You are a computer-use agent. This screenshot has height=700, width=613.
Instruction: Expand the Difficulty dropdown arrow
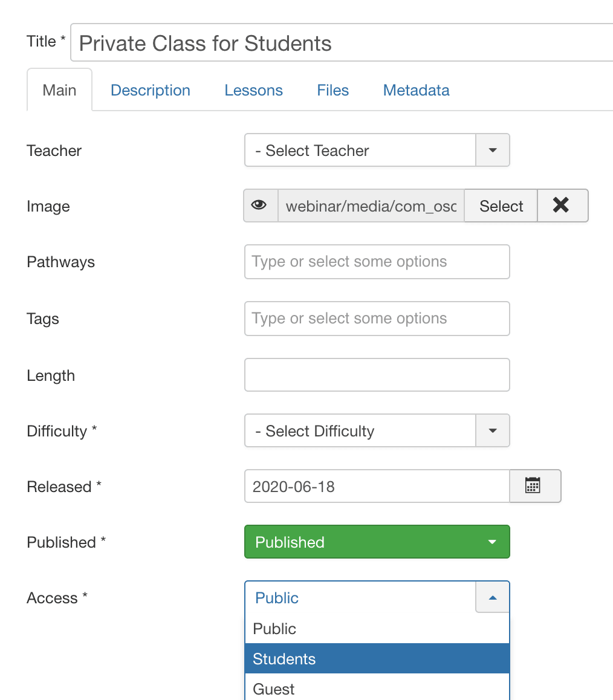coord(493,431)
